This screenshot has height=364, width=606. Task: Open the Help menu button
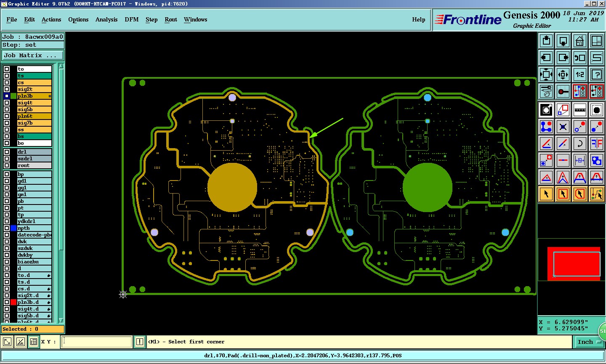pos(419,19)
